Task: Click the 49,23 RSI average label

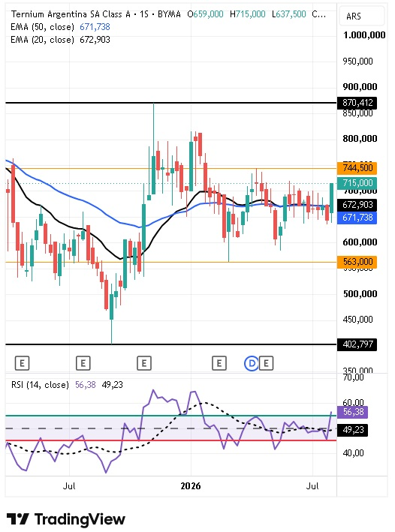Action: click(x=352, y=430)
